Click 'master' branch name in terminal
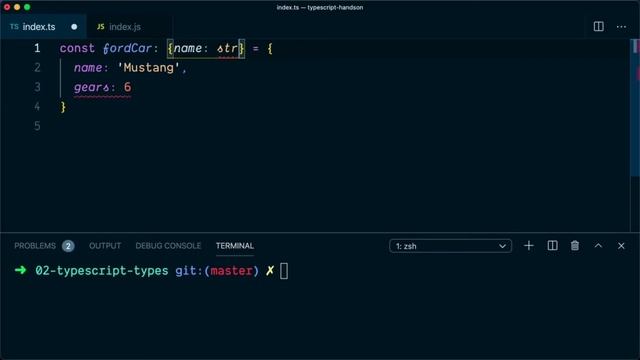 [231, 271]
